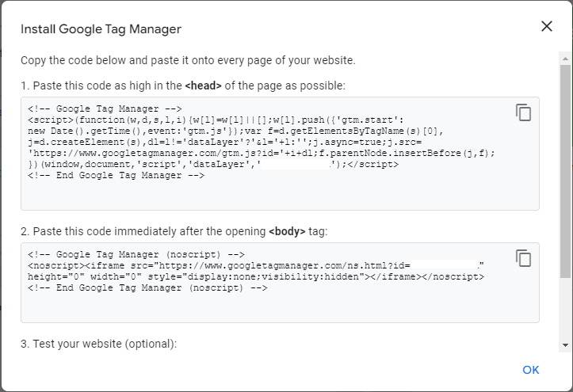
Task: Click the scrollbar down arrow
Action: (565, 345)
